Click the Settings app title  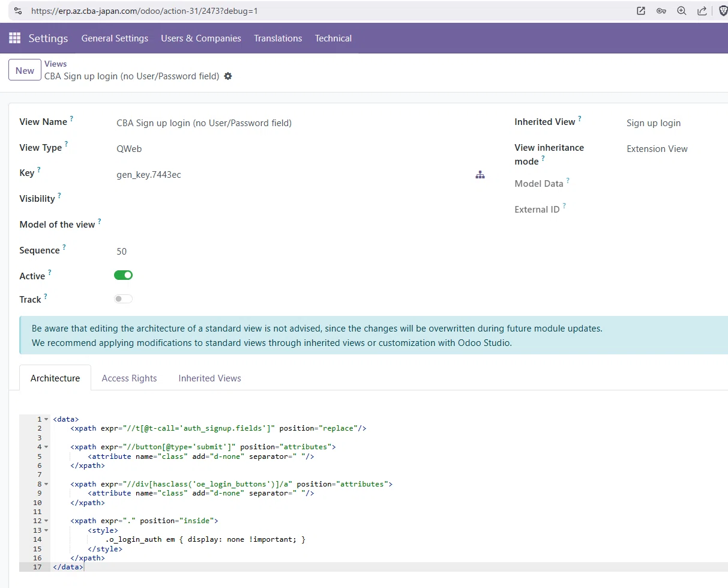click(x=48, y=38)
